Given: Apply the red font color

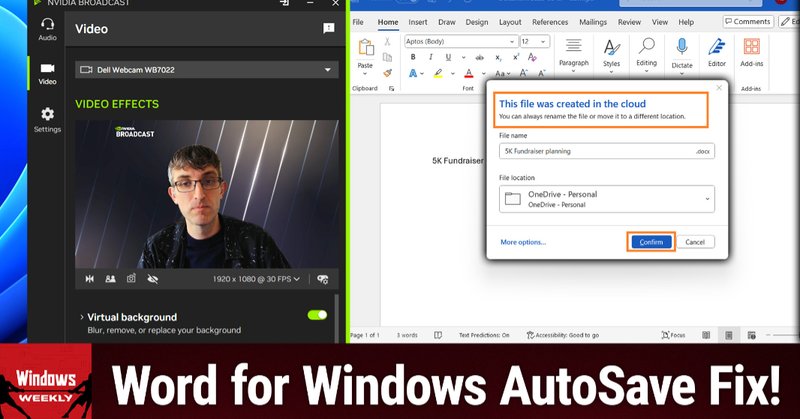Looking at the screenshot, I should tap(469, 73).
